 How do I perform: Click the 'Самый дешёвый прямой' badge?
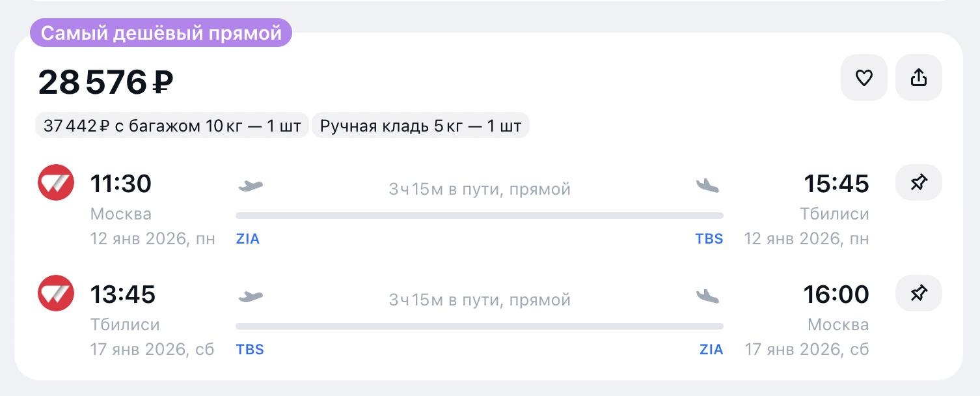tap(161, 33)
